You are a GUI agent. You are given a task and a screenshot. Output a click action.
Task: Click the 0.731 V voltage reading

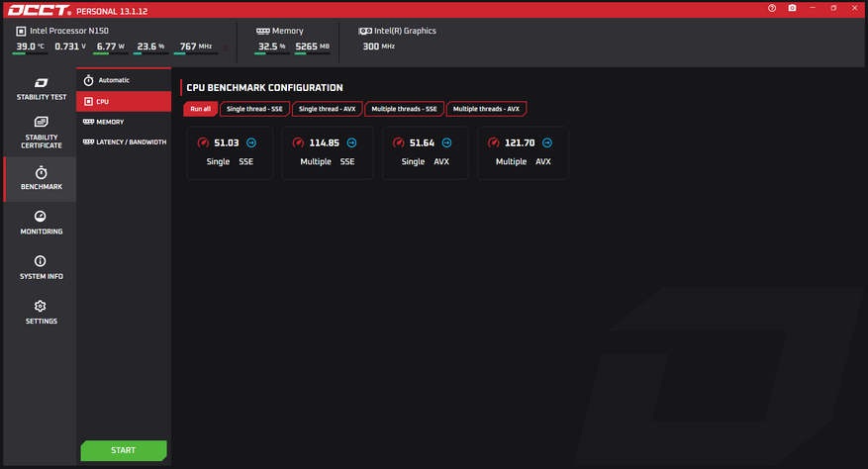70,47
